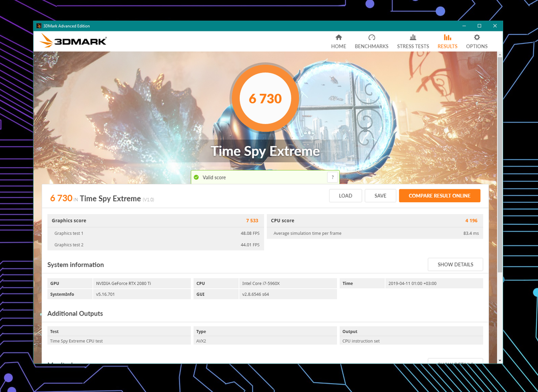Click the orange 6 730 score circle
538x392 pixels.
click(x=265, y=98)
